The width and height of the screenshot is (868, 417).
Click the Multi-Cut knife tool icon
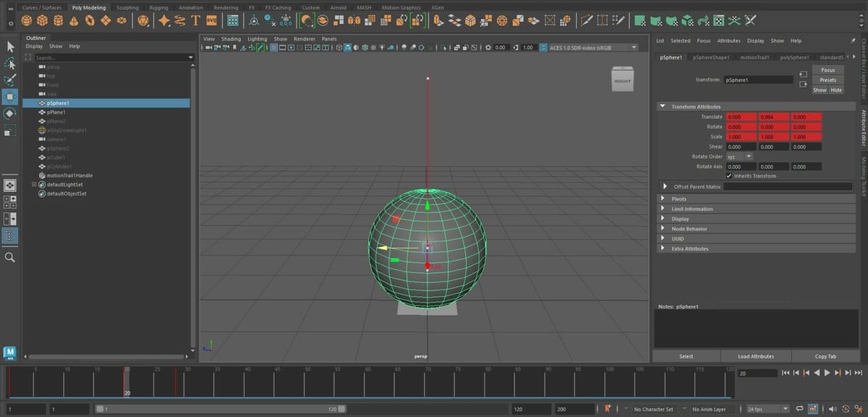[587, 21]
